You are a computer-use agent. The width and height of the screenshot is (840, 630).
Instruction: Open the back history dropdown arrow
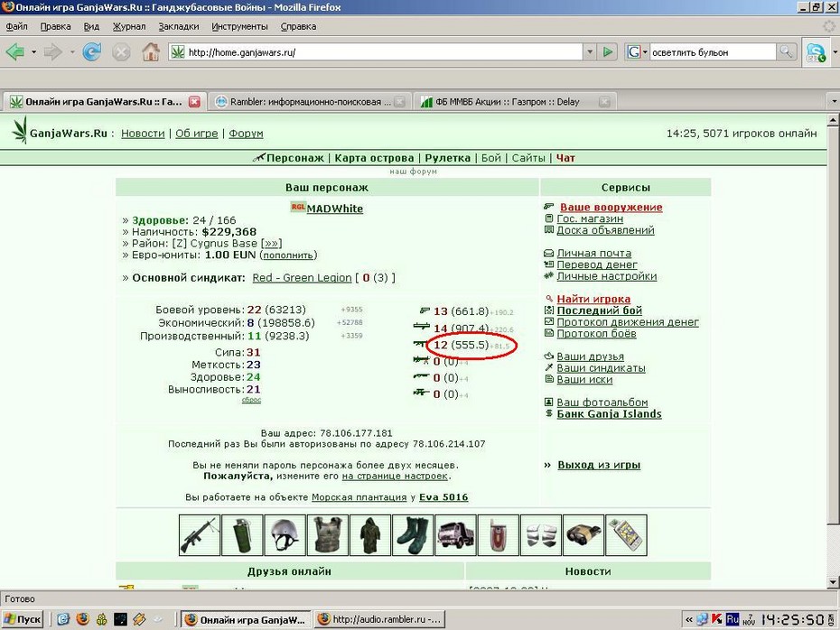tap(33, 52)
